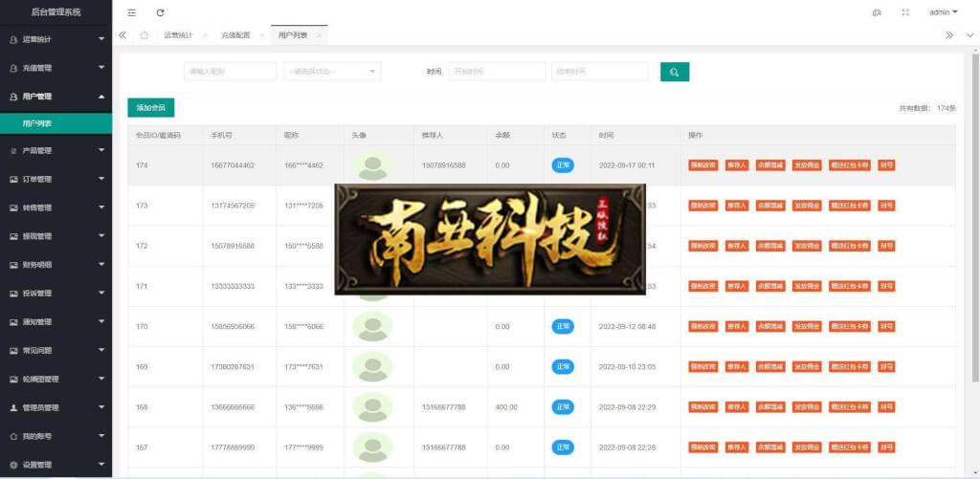The height and width of the screenshot is (479, 980).
Task: Focus the end time input field
Action: 600,72
